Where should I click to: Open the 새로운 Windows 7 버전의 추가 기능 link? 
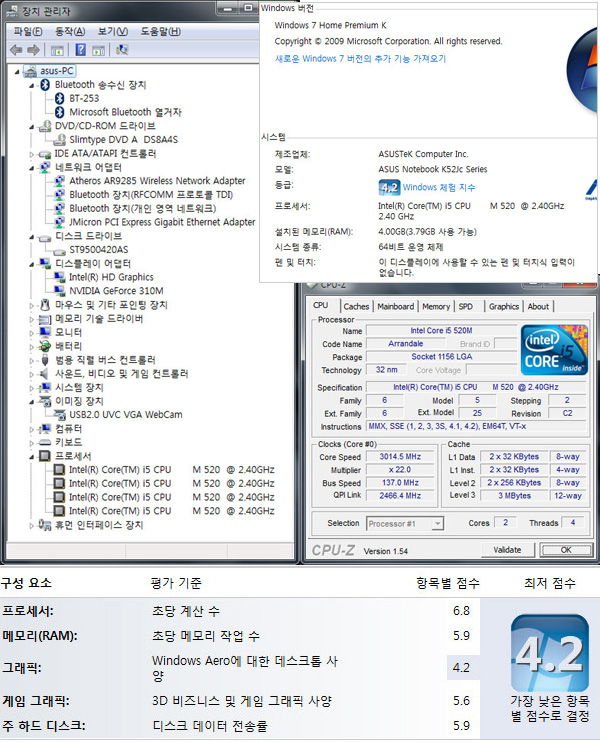coord(360,59)
